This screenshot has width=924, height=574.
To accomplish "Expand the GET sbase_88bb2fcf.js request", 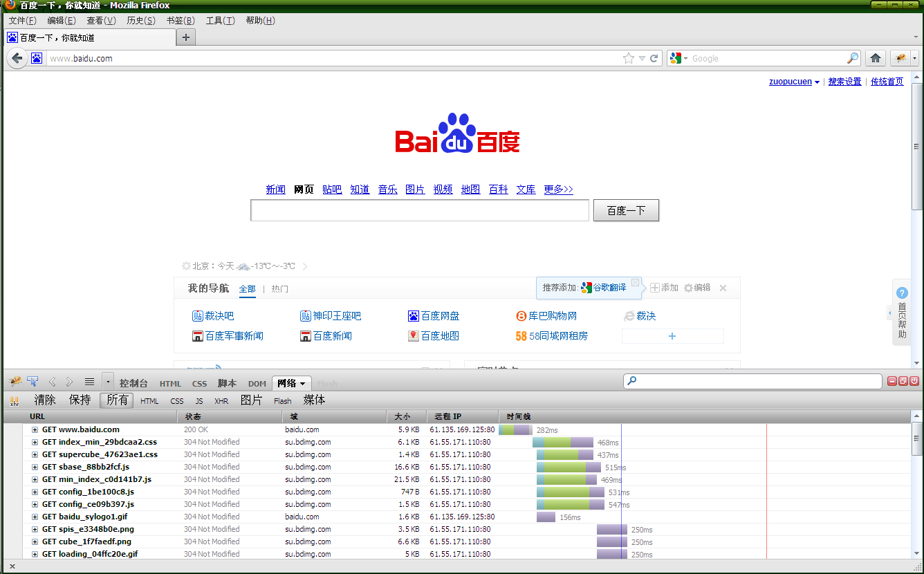I will (x=35, y=467).
